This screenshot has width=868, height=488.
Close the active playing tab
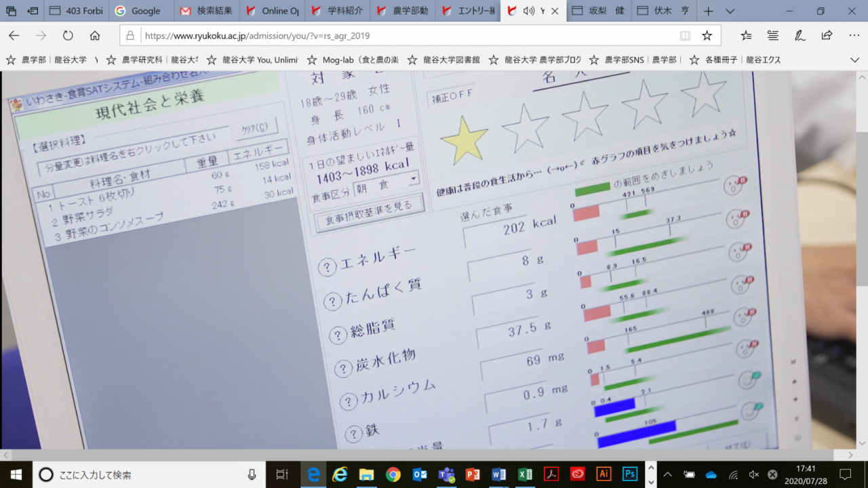click(555, 11)
